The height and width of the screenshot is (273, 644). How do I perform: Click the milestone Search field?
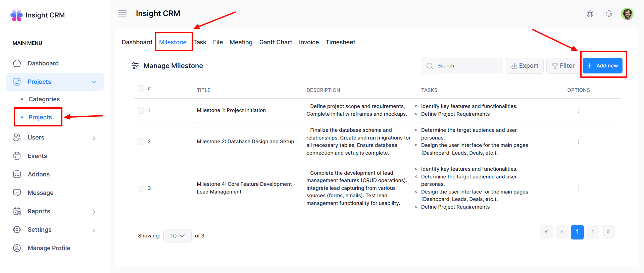click(x=462, y=66)
